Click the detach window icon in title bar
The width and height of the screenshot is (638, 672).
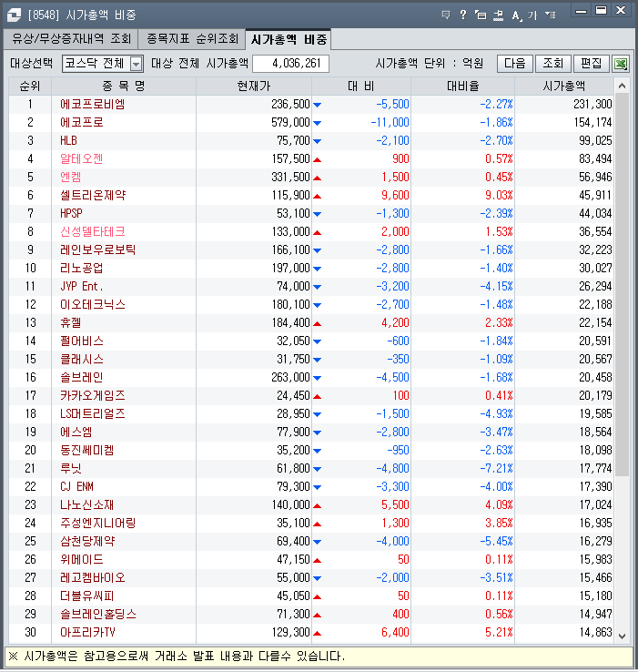coord(481,15)
